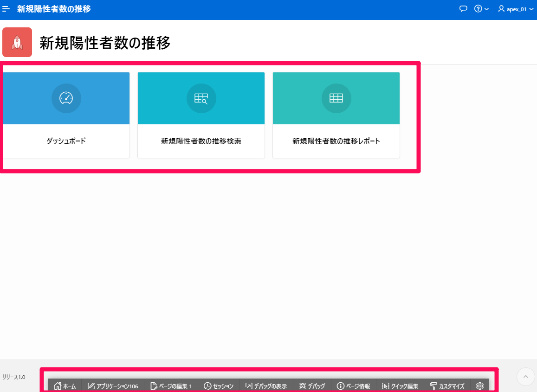Screen dimensions: 537x392
Task: Click the dashboard gauge icon
Action: click(x=66, y=98)
